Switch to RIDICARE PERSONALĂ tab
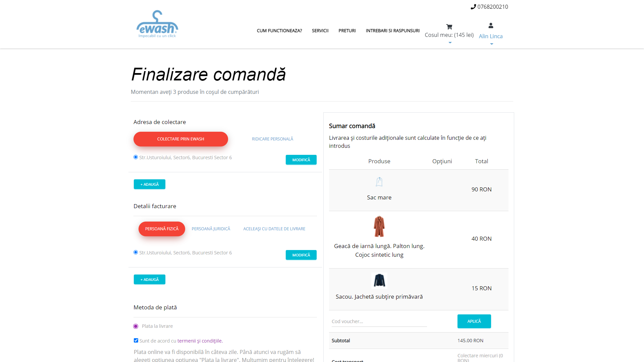644x362 pixels. (x=272, y=139)
